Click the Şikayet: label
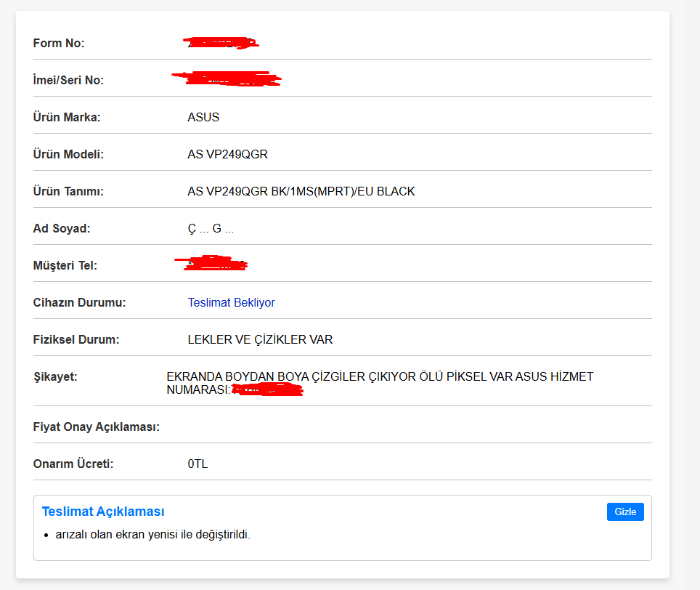This screenshot has width=700, height=590. coord(55,376)
